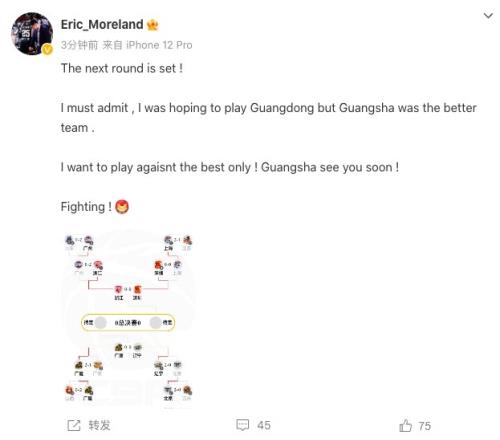
Task: Click the Guangsha see you soon line
Action: pos(330,167)
